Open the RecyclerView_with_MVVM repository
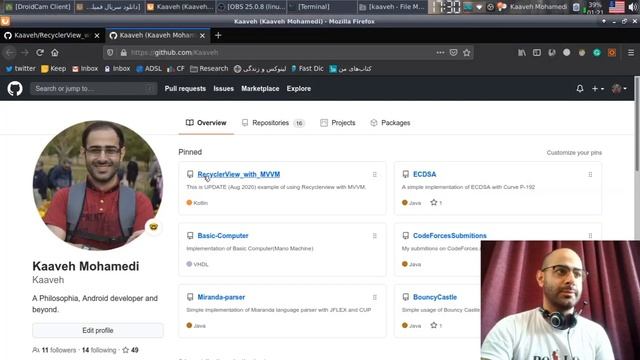 click(x=239, y=174)
